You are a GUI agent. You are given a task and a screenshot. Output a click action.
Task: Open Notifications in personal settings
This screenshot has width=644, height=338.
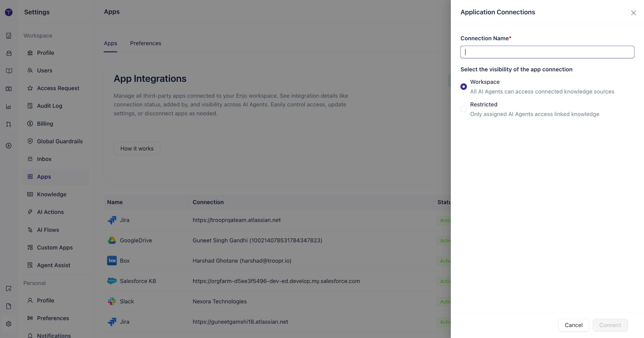56,335
